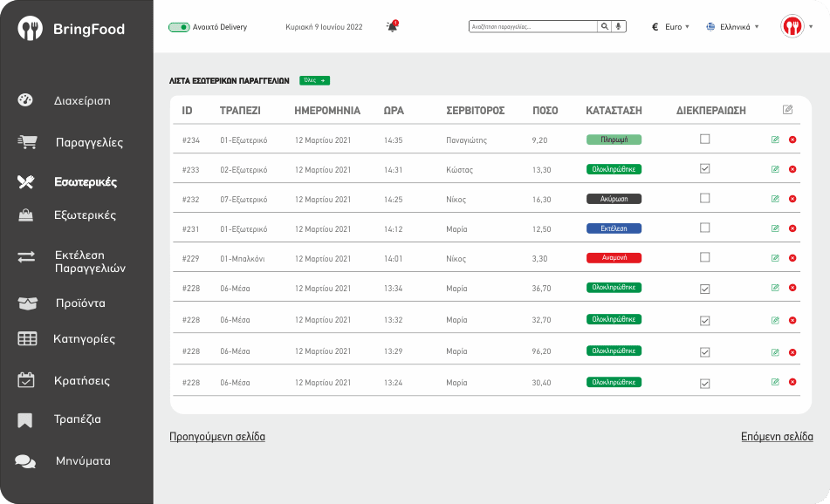Delete order #233 with the red icon
The height and width of the screenshot is (504, 830).
792,169
